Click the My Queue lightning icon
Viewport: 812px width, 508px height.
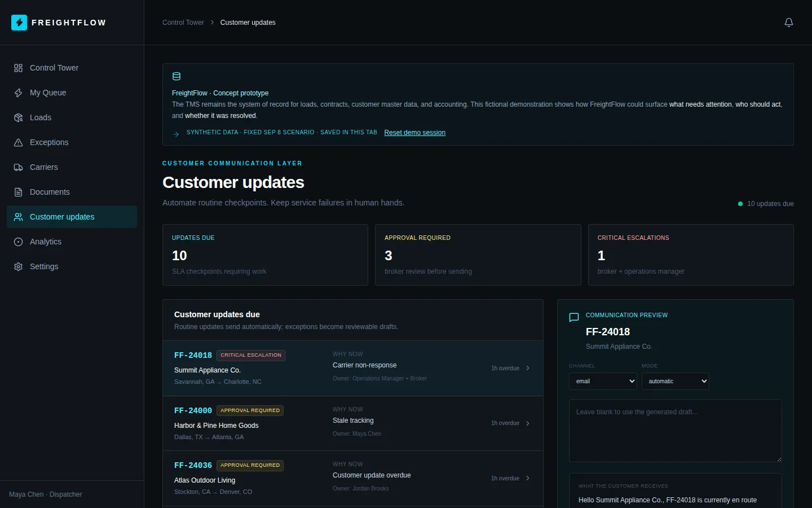point(18,93)
